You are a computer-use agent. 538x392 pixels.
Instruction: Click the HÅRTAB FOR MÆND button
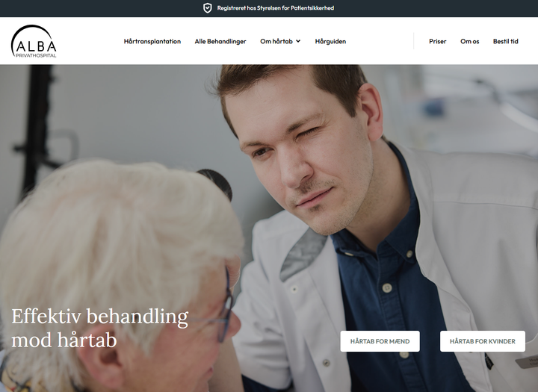pos(380,341)
